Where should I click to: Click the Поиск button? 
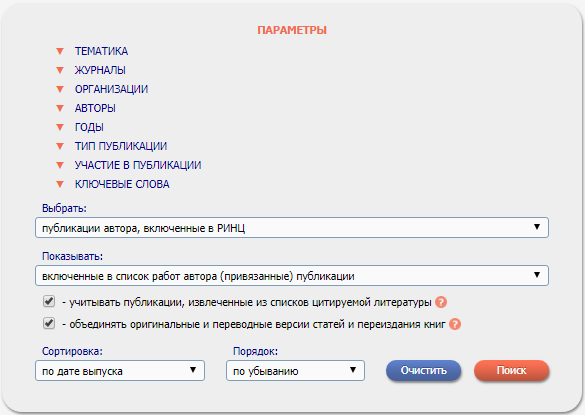[512, 370]
